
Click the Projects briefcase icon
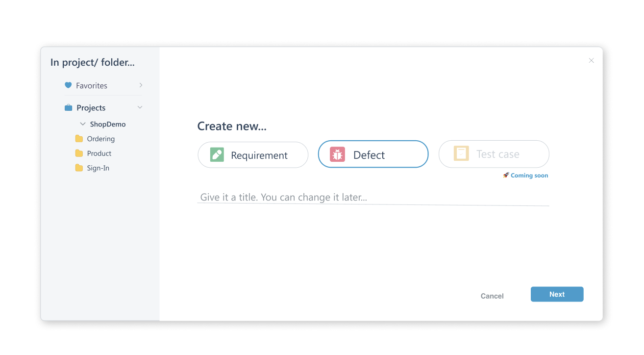pyautogui.click(x=69, y=108)
